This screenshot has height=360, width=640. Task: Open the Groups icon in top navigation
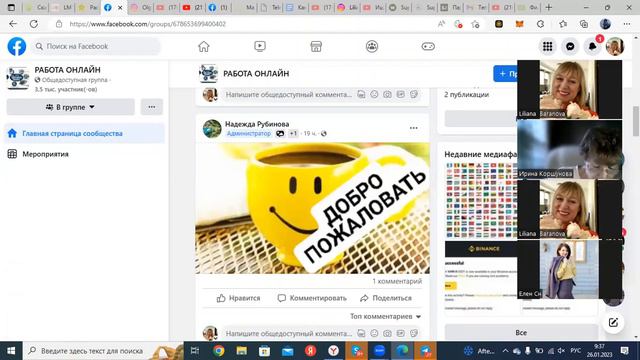click(x=372, y=47)
